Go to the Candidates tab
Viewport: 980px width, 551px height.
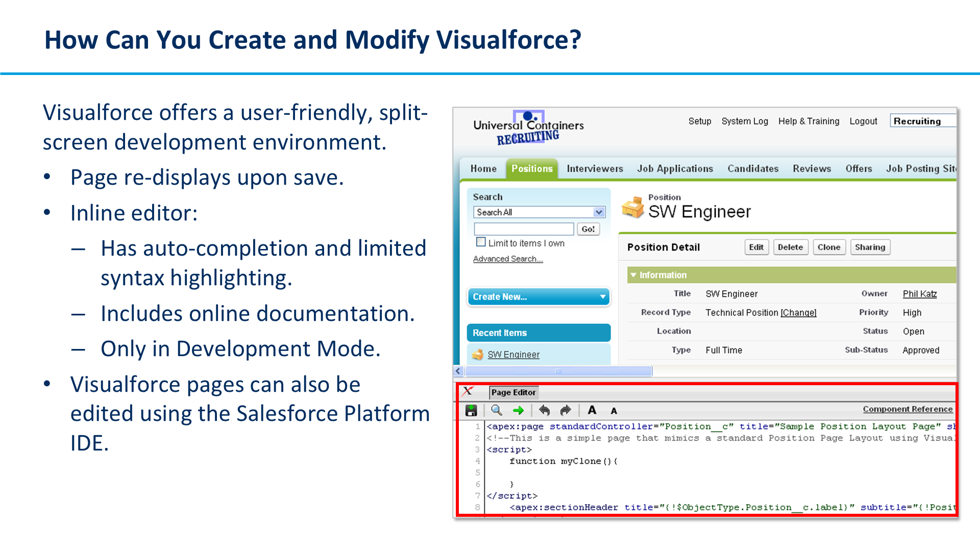(x=753, y=168)
